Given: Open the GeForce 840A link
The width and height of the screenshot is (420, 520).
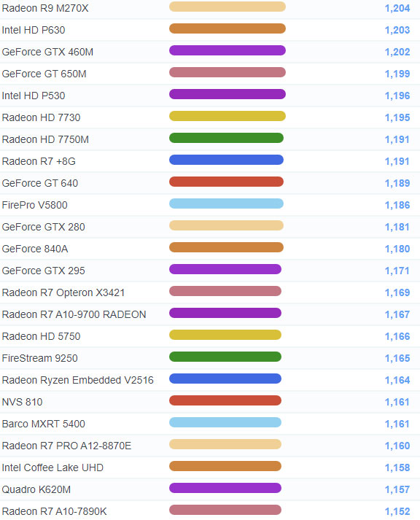Looking at the screenshot, I should click(x=35, y=249).
